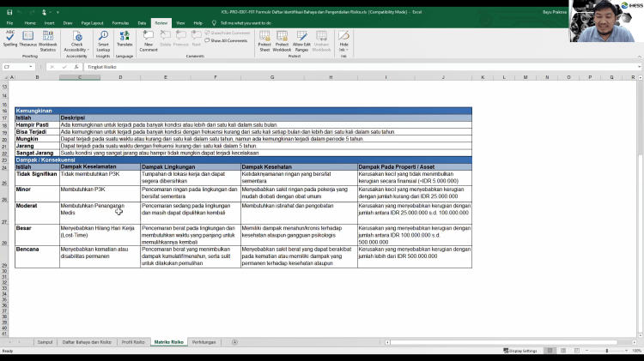Adjust the zoom slider in status bar
The image size is (644, 361).
pyautogui.click(x=606, y=351)
